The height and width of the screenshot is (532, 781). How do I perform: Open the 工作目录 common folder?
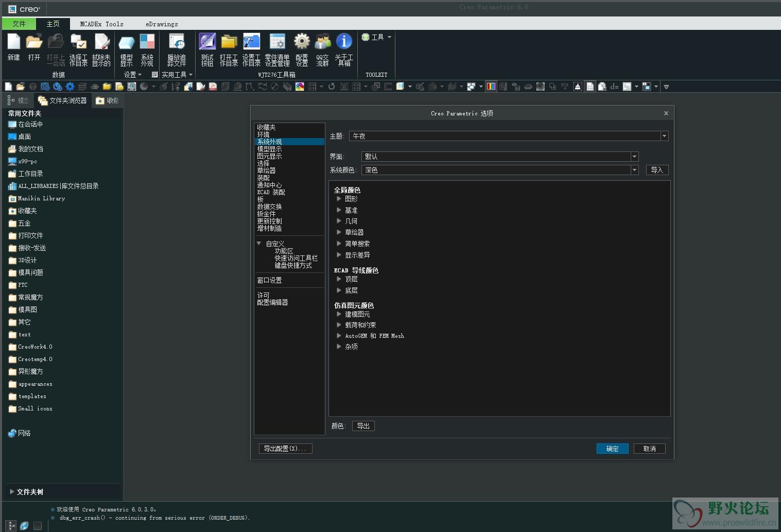tap(26, 174)
